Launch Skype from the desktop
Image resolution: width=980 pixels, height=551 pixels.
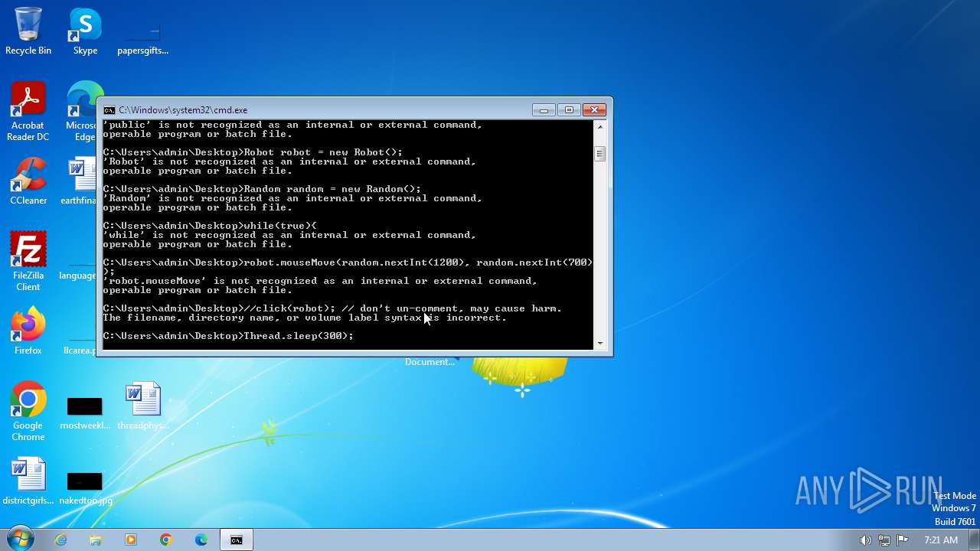tap(85, 31)
